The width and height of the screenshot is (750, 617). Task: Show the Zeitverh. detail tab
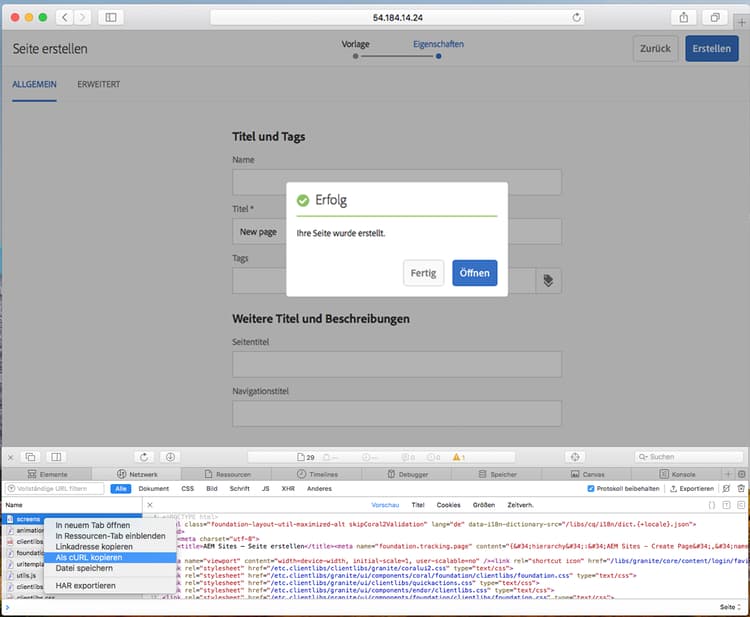coord(520,505)
